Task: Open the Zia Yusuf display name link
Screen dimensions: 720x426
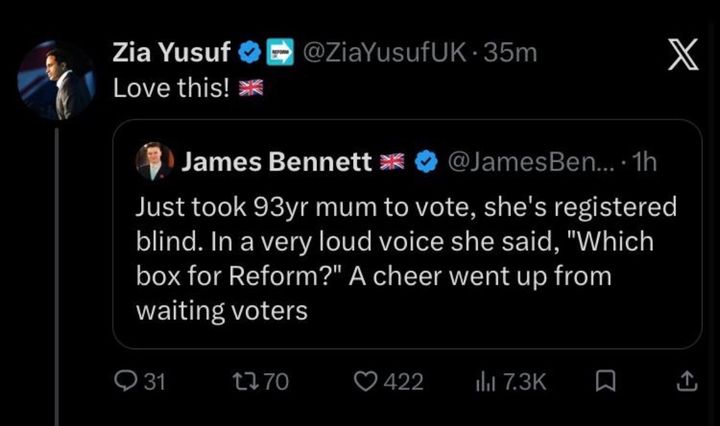Action: click(173, 52)
